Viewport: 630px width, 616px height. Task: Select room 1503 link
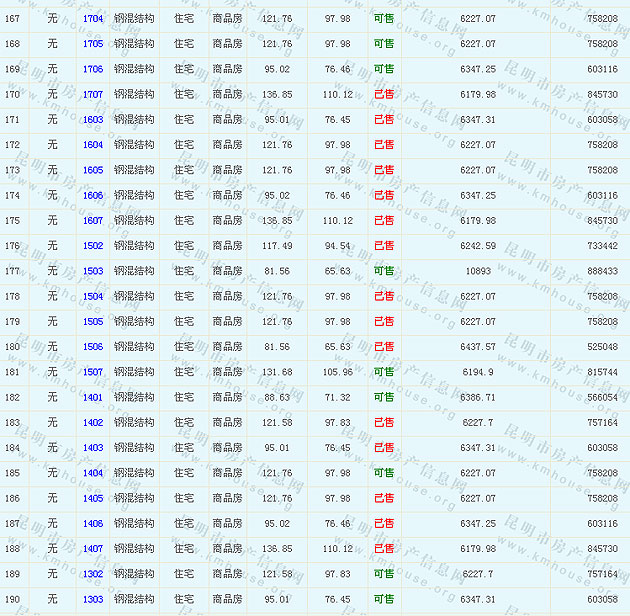click(93, 271)
